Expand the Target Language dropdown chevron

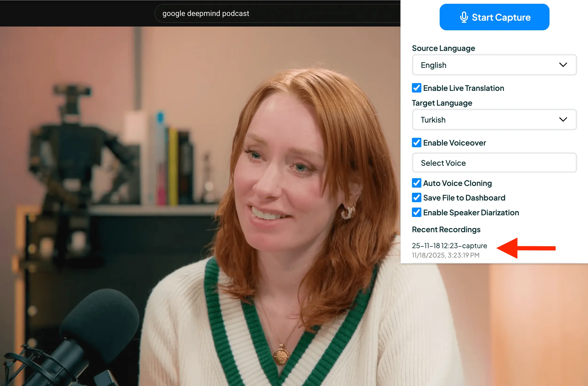tap(563, 119)
